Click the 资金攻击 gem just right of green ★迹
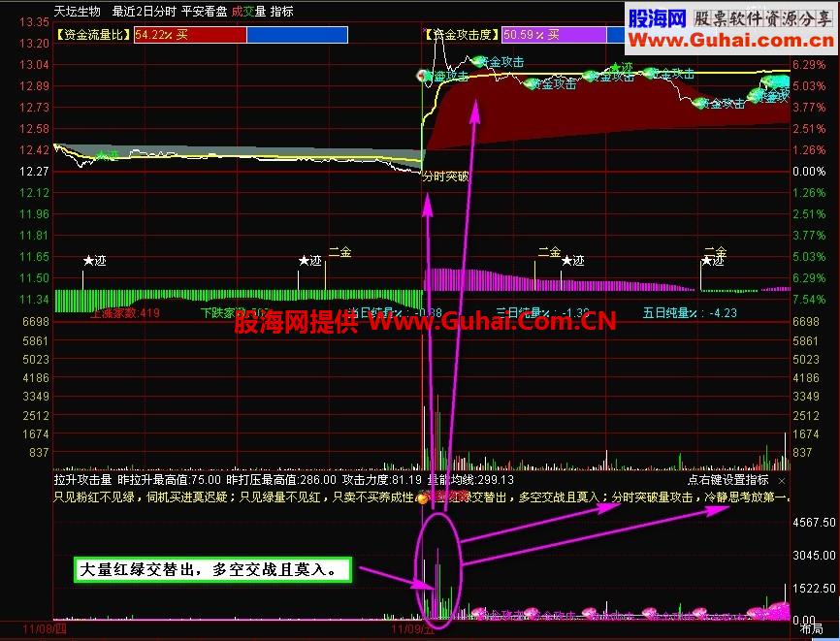Viewport: 840px width, 641px height. [x=650, y=74]
